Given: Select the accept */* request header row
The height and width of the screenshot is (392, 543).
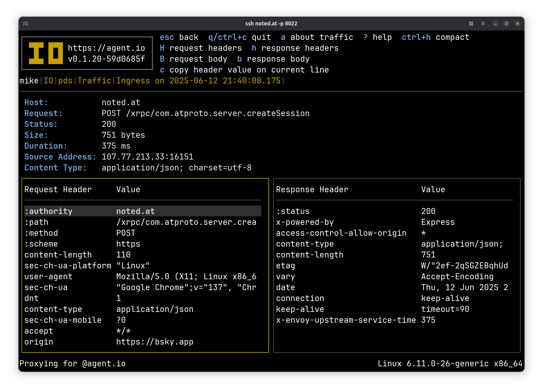Looking at the screenshot, I should click(x=143, y=331).
